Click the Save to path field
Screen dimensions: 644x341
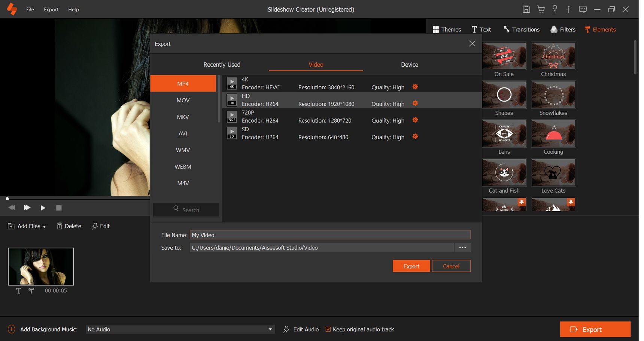(x=322, y=248)
